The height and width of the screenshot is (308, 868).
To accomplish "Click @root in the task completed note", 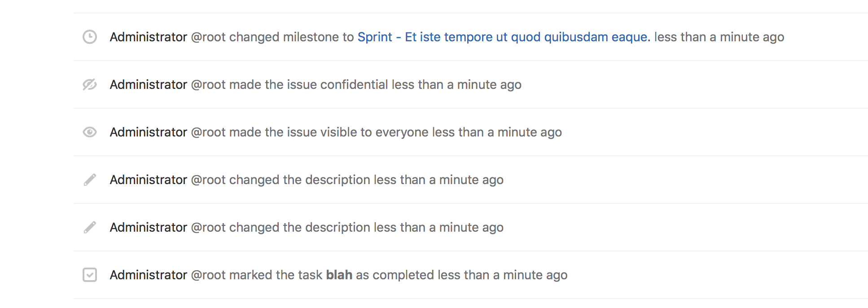I will pyautogui.click(x=208, y=275).
